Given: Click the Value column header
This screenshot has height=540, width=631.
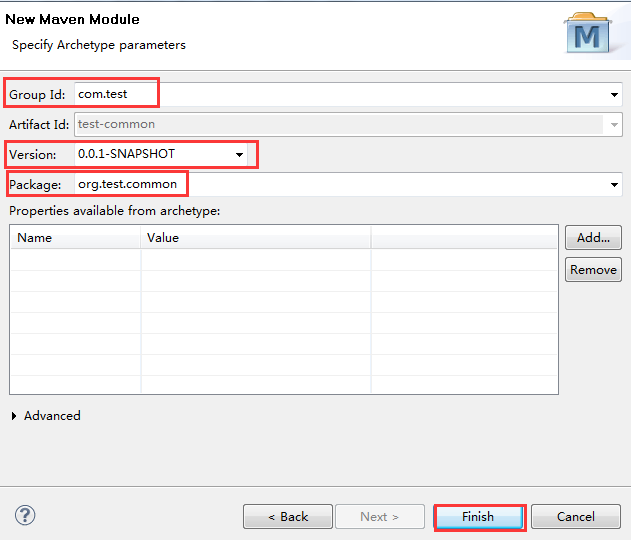Looking at the screenshot, I should (x=256, y=238).
